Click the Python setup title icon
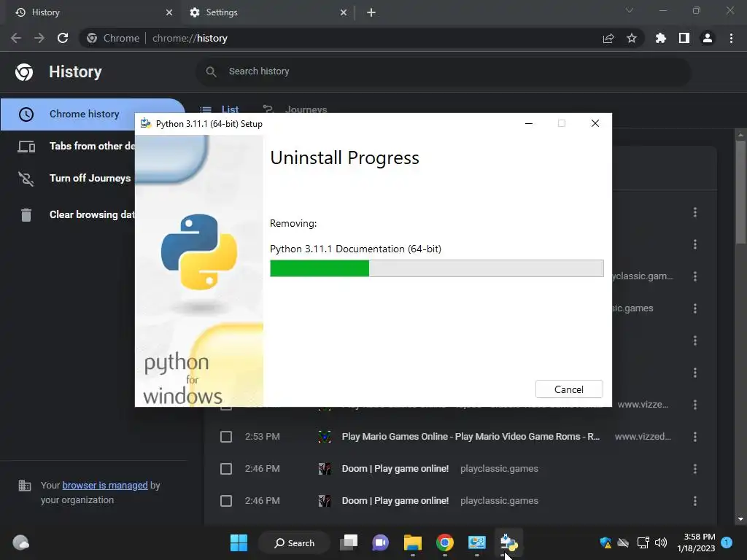The height and width of the screenshot is (560, 747). (x=146, y=124)
